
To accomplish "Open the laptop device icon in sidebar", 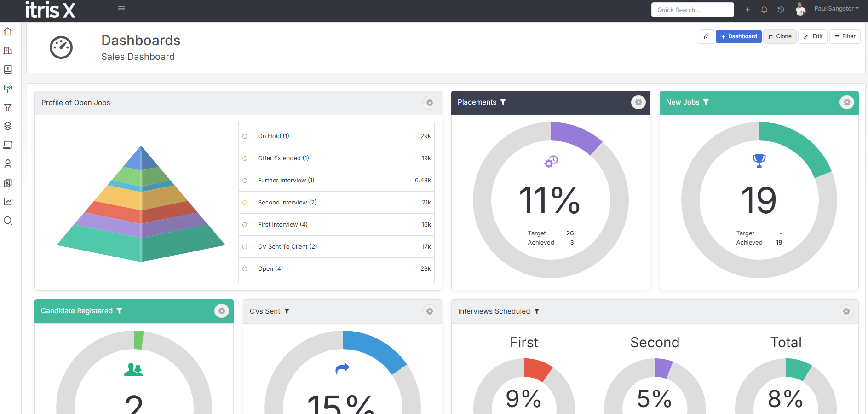I will point(8,145).
